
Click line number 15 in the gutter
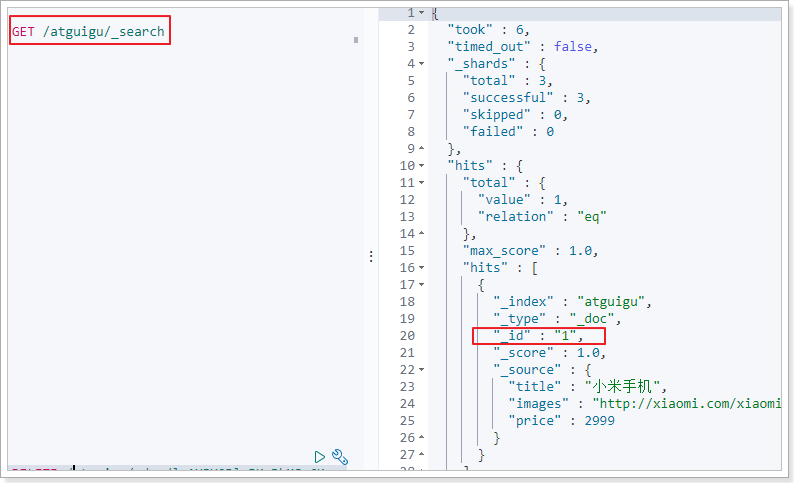[407, 251]
